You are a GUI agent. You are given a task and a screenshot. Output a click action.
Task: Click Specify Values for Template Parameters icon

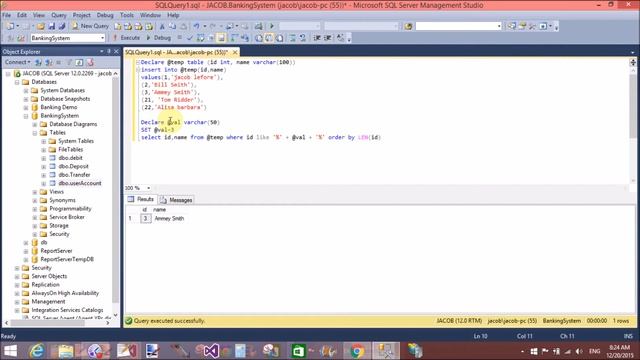coord(340,38)
